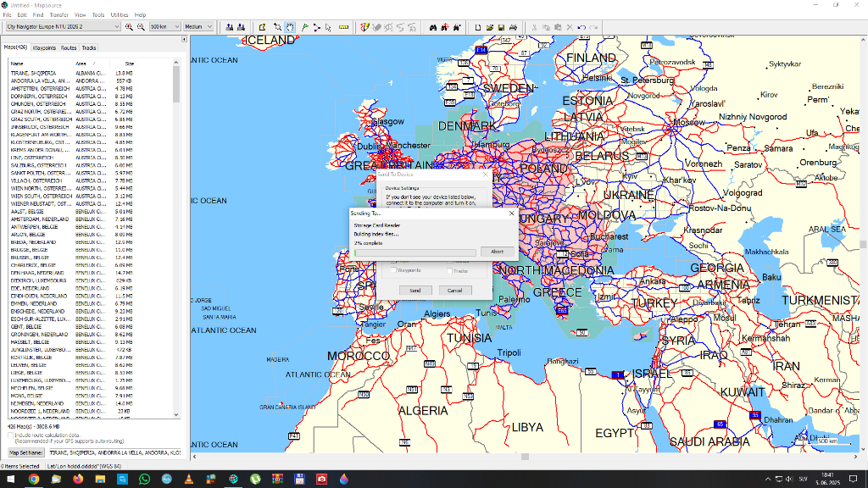Image resolution: width=868 pixels, height=488 pixels.
Task: Open the Utilities menu
Action: (x=119, y=15)
